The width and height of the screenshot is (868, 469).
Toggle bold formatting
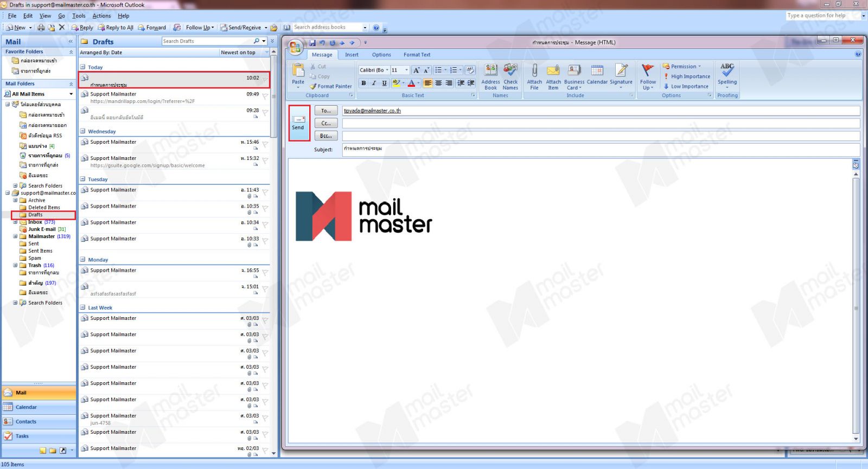[x=363, y=83]
